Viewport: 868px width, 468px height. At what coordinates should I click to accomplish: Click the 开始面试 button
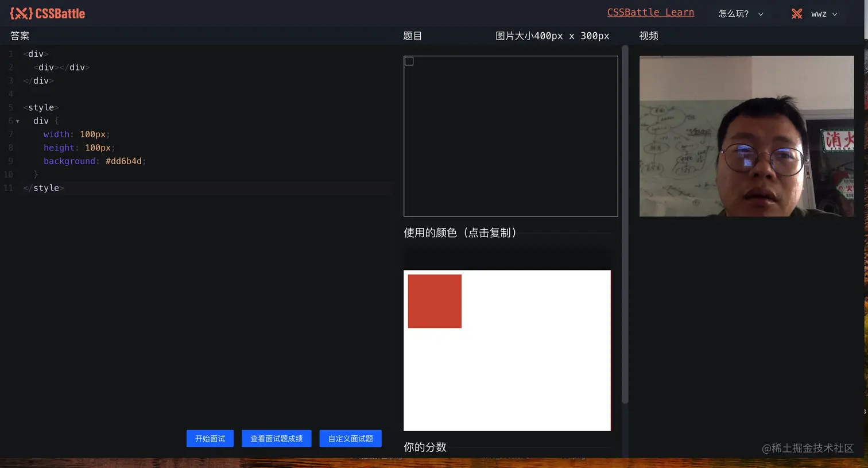pos(210,438)
